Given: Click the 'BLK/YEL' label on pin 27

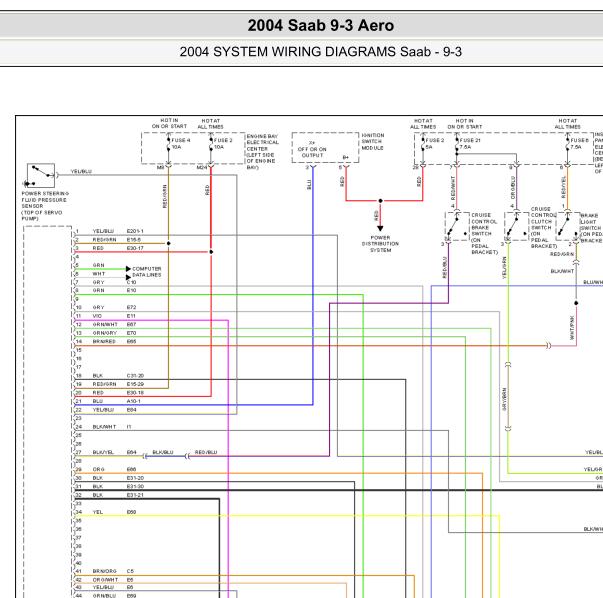Looking at the screenshot, I should [x=103, y=452].
